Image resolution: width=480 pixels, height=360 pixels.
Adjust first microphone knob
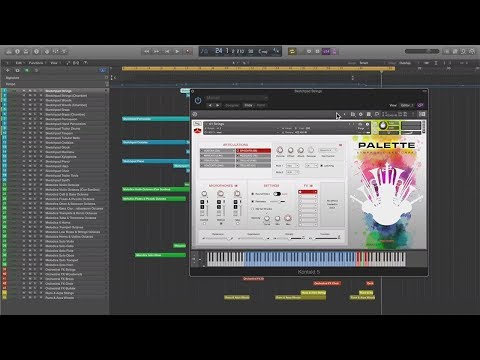tap(204, 194)
